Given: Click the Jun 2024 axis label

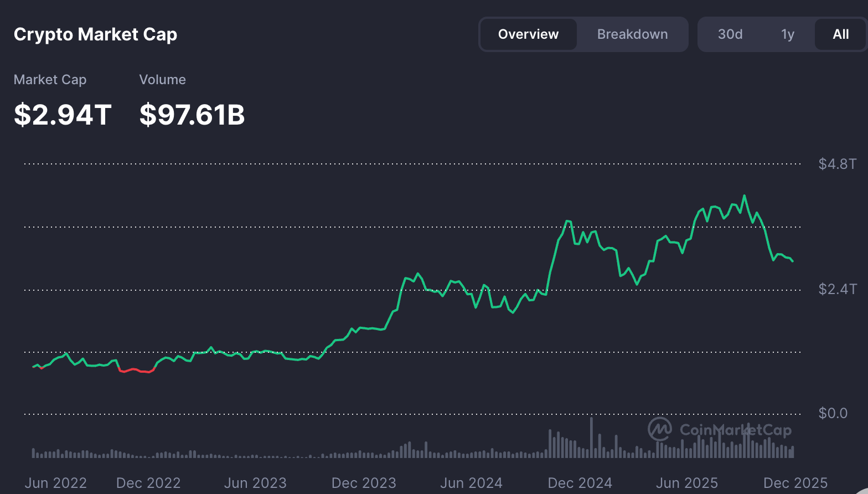Looking at the screenshot, I should pyautogui.click(x=471, y=483).
